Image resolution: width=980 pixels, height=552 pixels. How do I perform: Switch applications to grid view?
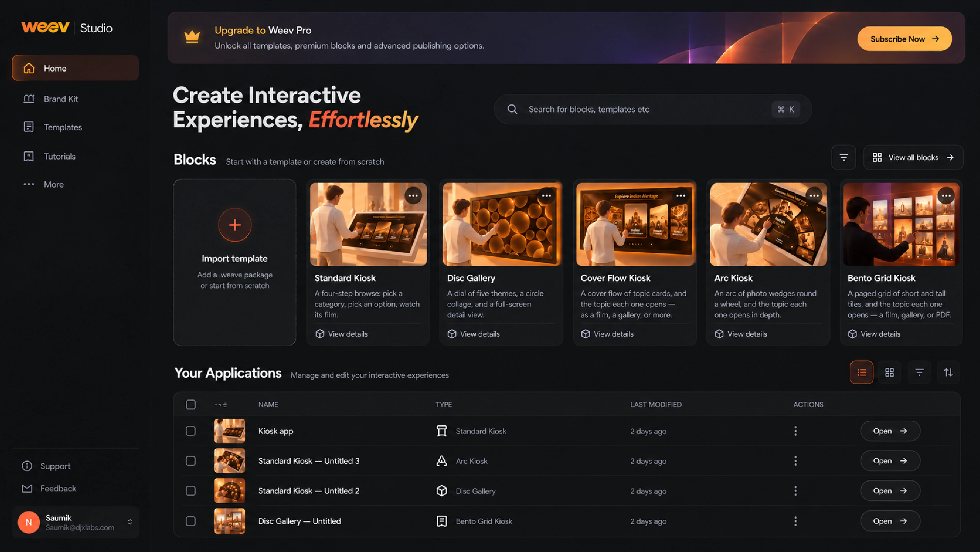click(x=889, y=372)
